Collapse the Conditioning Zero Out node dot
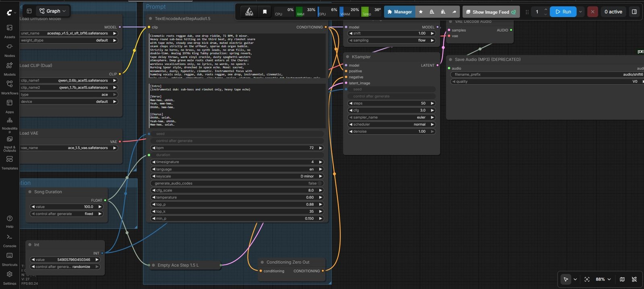Screen dimensions: 644x289 (262, 262)
